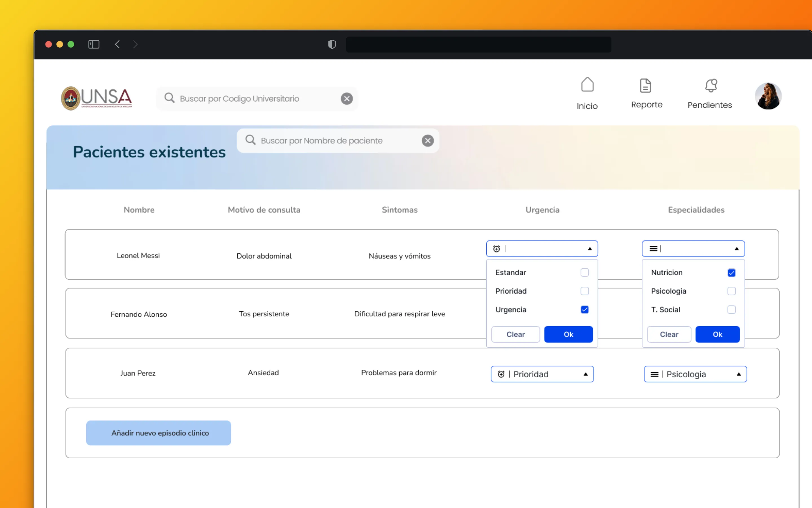Click search magnifier in Codigo Universitario field
Image resolution: width=812 pixels, height=508 pixels.
click(x=169, y=98)
